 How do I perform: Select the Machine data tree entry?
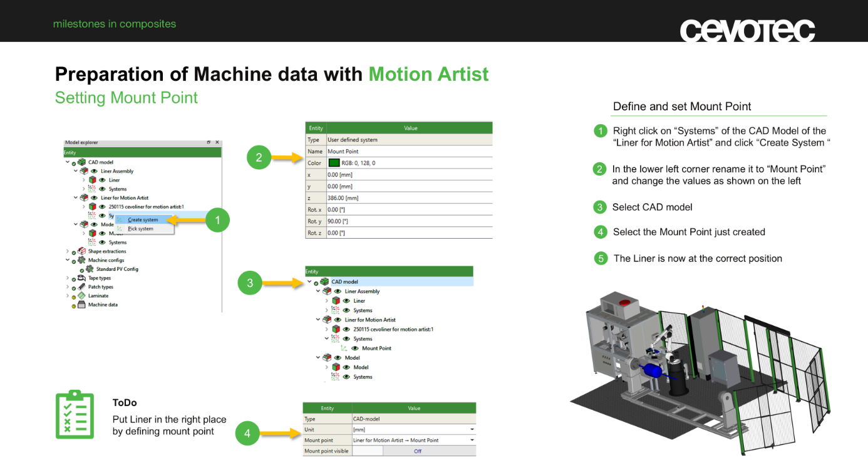click(103, 305)
